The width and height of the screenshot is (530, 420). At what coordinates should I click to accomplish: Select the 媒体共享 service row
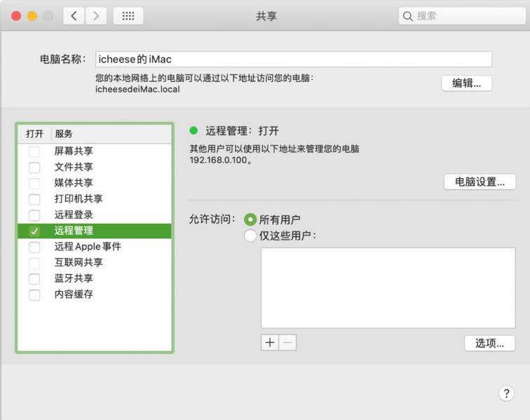95,183
